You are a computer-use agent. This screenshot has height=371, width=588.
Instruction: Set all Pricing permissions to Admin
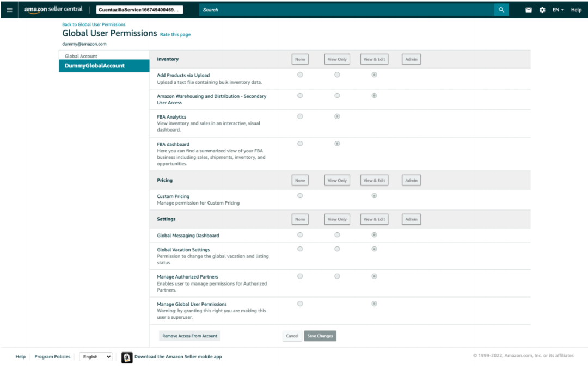pos(412,180)
